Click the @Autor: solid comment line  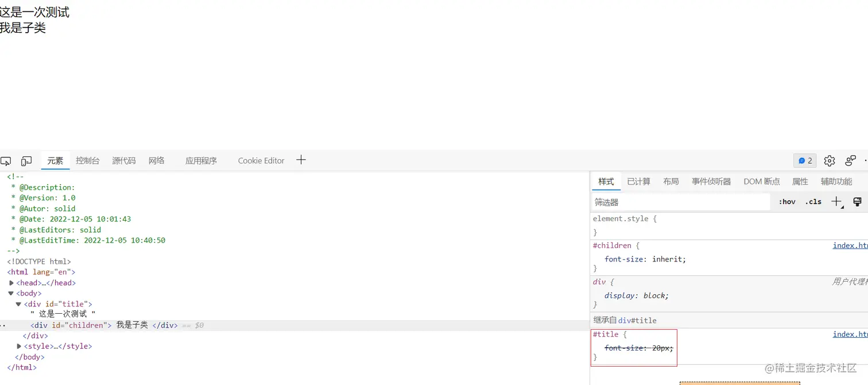pyautogui.click(x=44, y=209)
